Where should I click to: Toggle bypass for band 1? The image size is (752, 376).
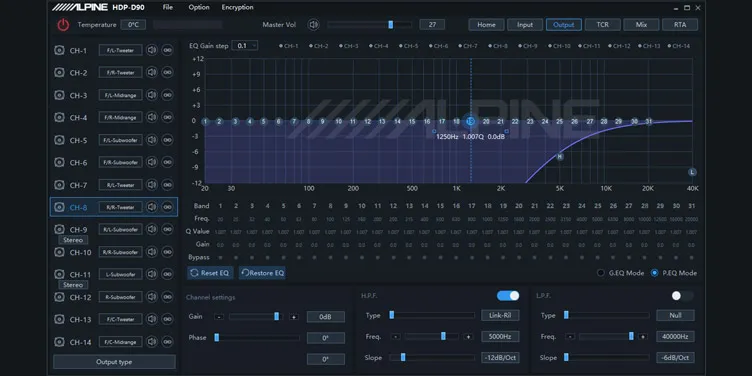221,258
